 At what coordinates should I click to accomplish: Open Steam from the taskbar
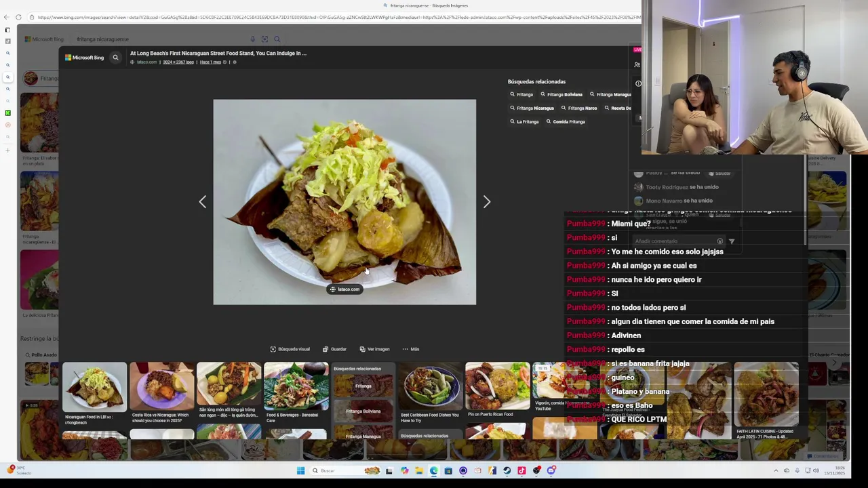pos(507,470)
